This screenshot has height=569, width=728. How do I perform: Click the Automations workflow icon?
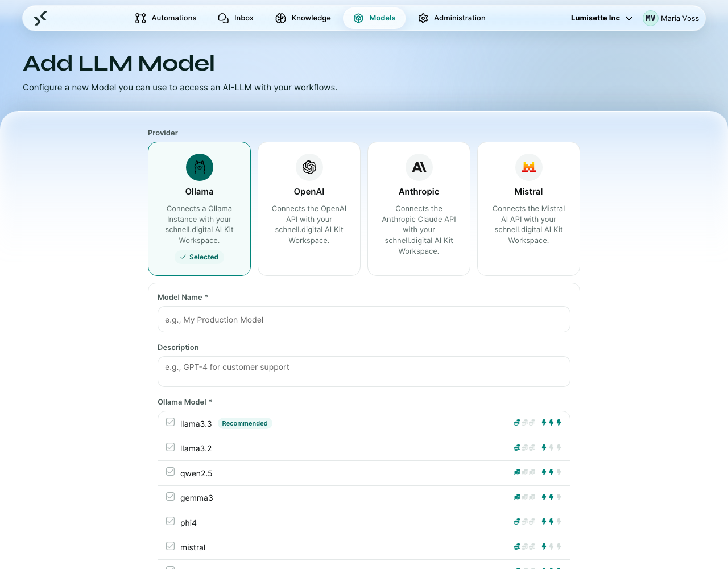click(x=140, y=18)
